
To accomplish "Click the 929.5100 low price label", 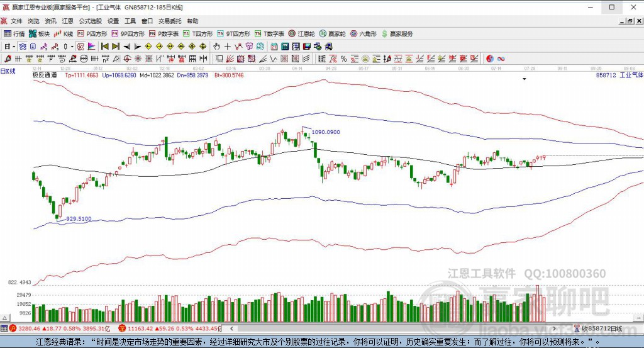I will [x=79, y=218].
